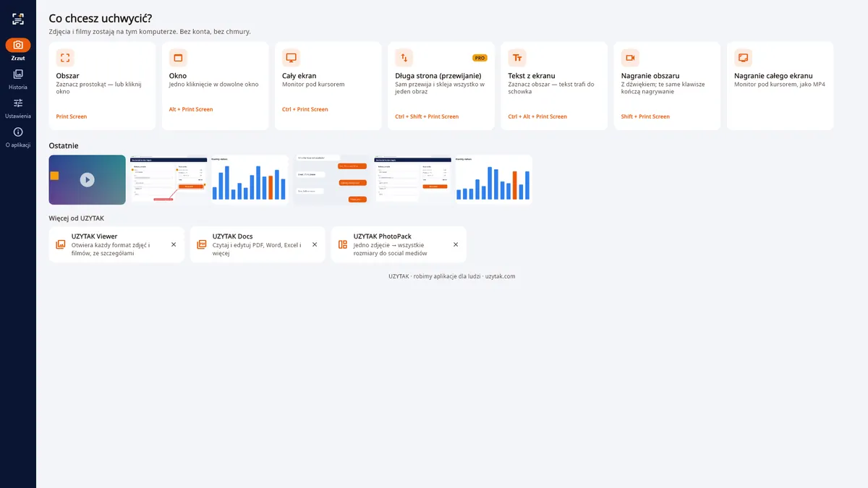Open Długa strona scrolling capture icon
This screenshot has height=488, width=868.
[x=404, y=58]
